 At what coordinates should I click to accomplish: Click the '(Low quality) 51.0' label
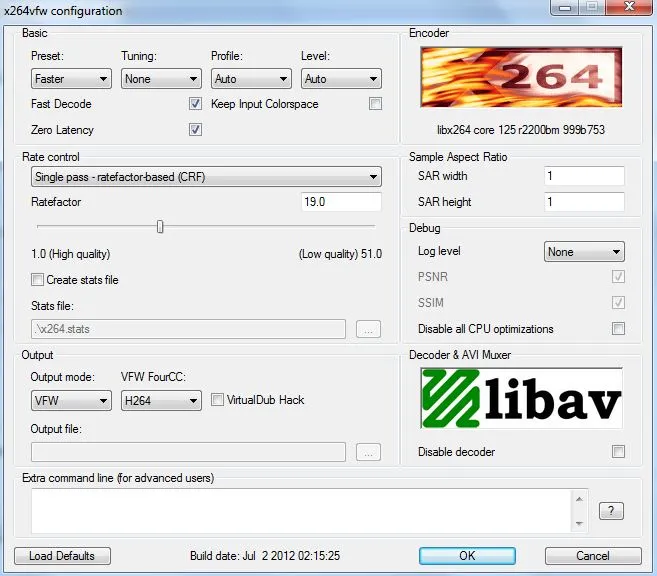[340, 254]
